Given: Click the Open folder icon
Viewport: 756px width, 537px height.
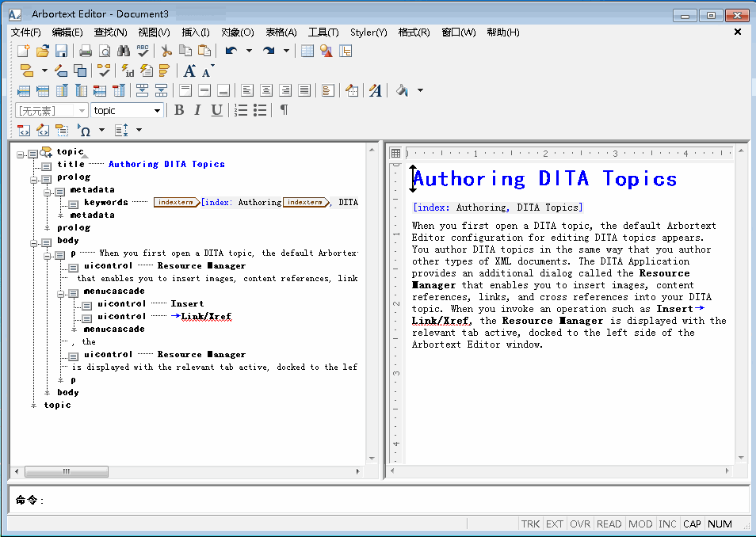Looking at the screenshot, I should click(43, 51).
